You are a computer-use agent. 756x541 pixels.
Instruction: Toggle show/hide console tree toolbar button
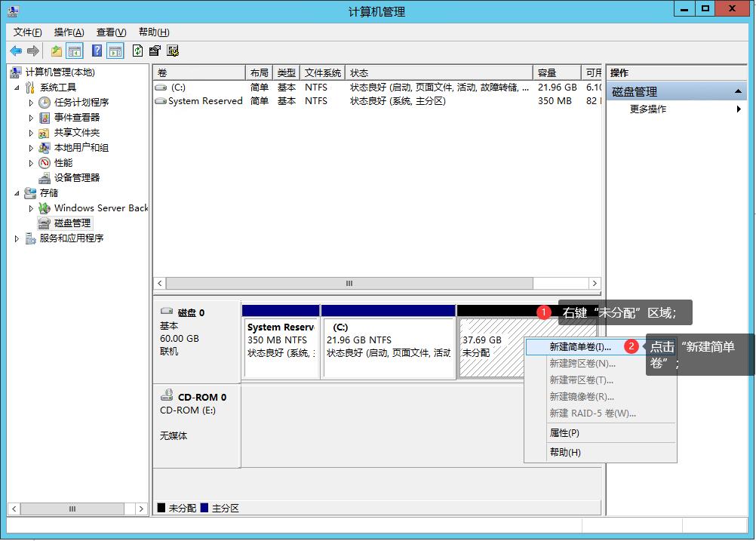click(x=75, y=51)
